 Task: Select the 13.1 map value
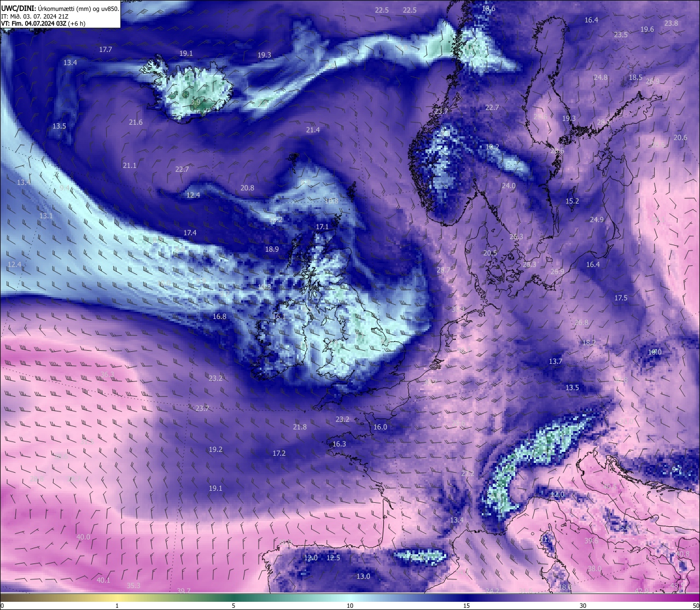coord(46,216)
